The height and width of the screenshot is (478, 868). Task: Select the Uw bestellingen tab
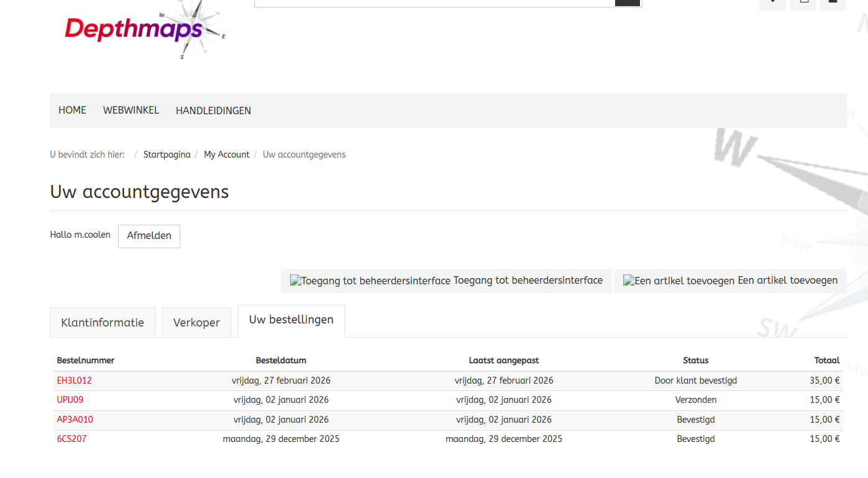click(291, 320)
